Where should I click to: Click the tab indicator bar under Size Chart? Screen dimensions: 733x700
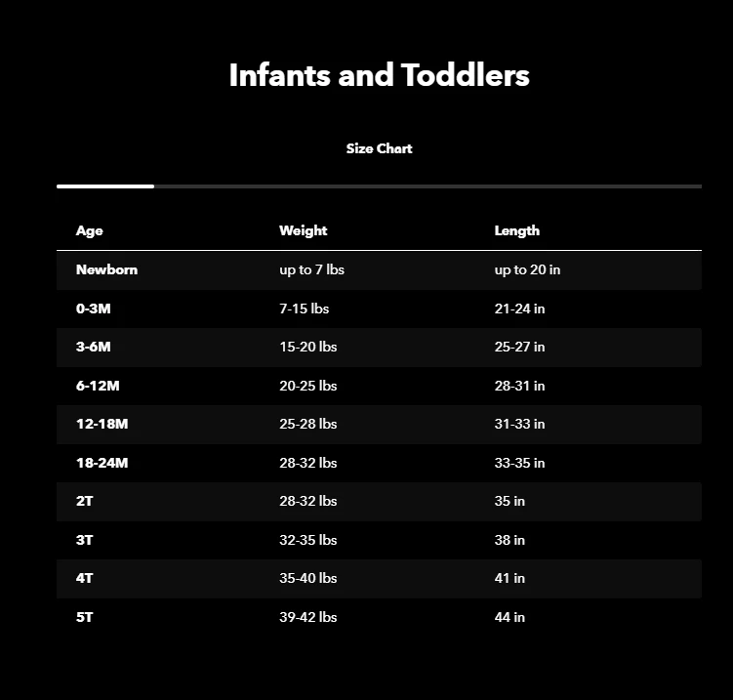105,185
